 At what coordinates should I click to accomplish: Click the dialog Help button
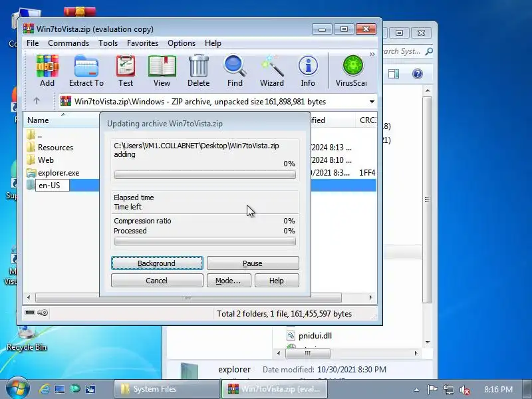[277, 281]
